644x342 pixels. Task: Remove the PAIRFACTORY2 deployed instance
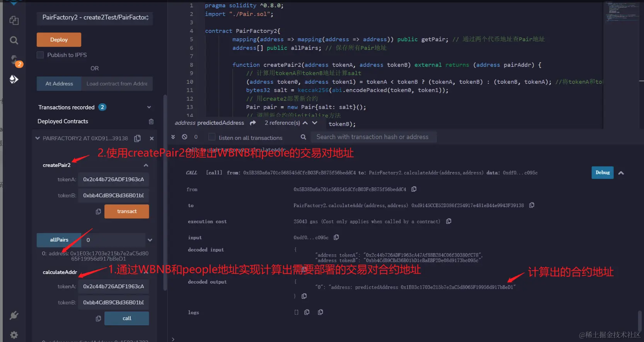click(152, 138)
